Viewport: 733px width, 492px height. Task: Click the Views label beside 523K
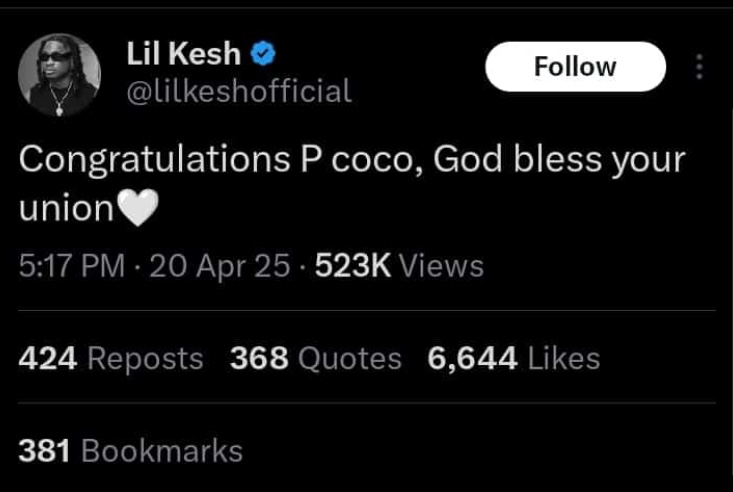pos(441,266)
